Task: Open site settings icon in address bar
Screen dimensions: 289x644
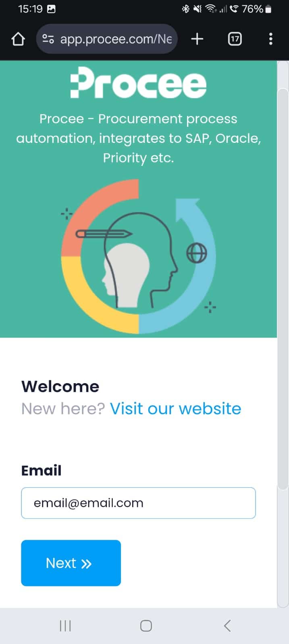Action: 48,39
